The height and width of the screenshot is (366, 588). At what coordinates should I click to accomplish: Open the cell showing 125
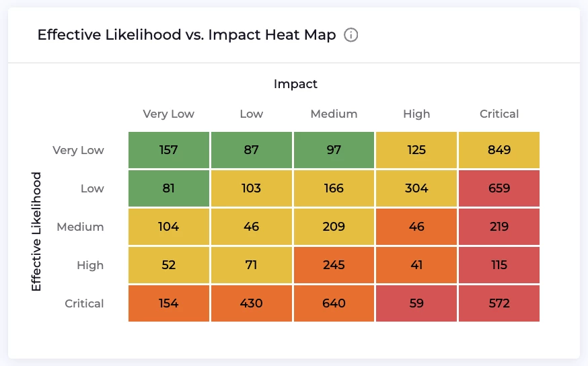coord(416,150)
